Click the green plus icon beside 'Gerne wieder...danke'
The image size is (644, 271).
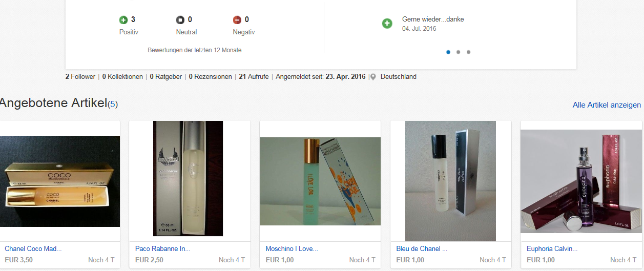(x=387, y=23)
